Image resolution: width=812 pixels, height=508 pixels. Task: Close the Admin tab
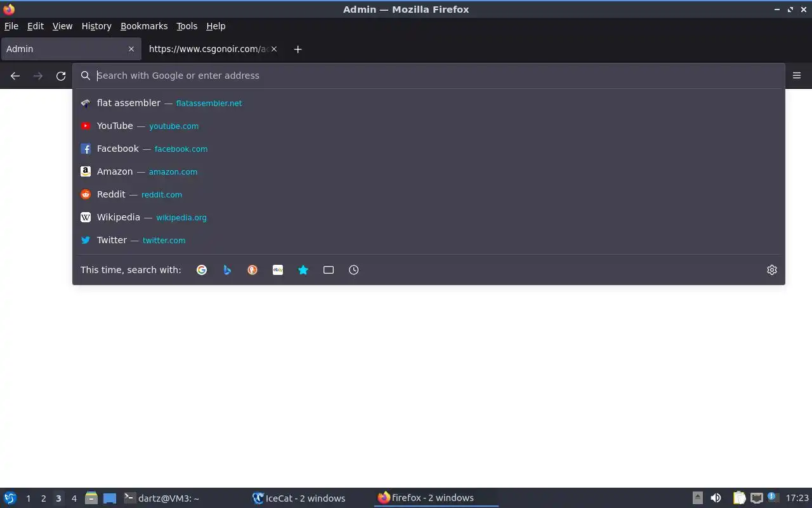pos(131,49)
